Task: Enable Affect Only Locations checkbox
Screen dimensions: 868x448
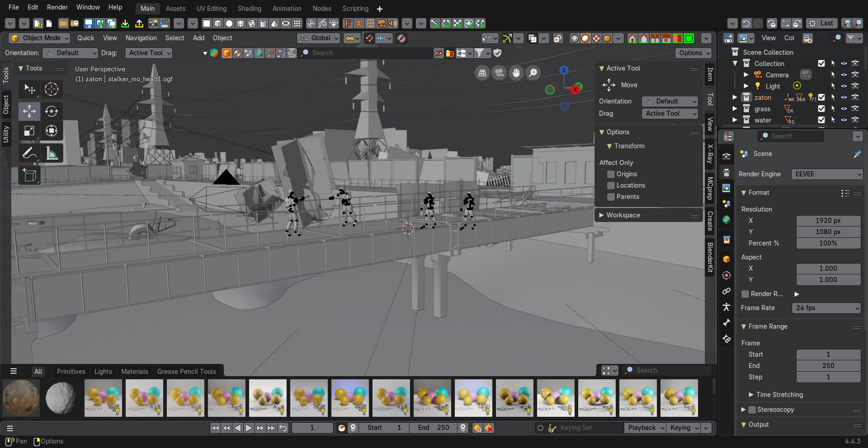Action: (x=611, y=185)
